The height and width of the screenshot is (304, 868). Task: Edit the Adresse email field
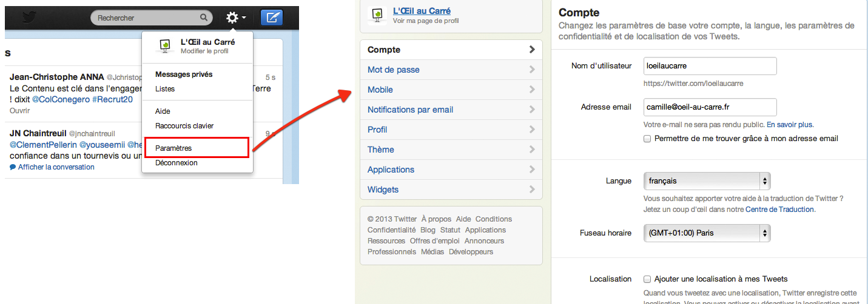[x=710, y=107]
